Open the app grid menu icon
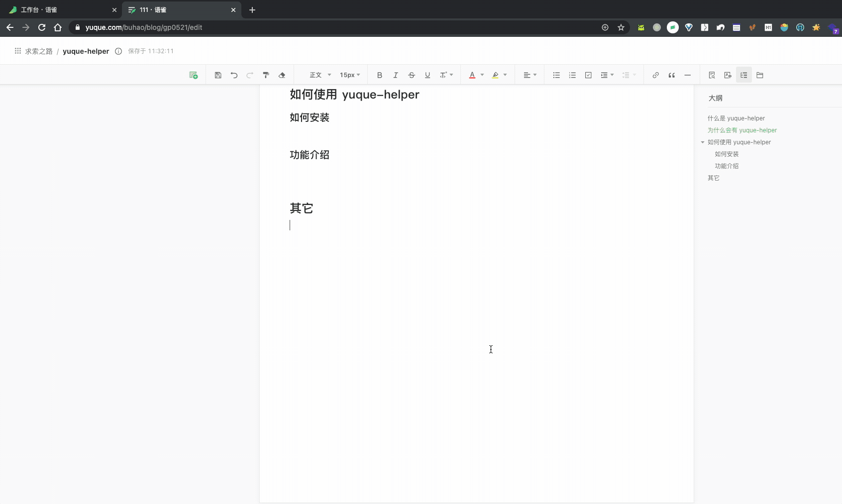The image size is (842, 504). [18, 51]
